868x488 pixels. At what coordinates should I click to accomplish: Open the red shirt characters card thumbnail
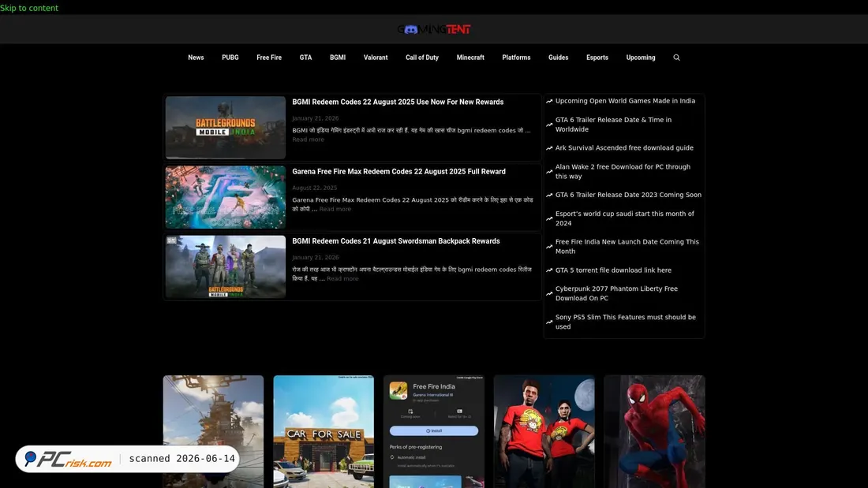(x=544, y=431)
